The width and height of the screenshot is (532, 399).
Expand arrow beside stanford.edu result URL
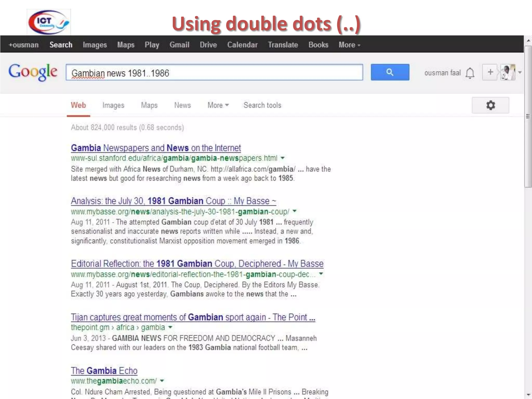[x=283, y=158]
